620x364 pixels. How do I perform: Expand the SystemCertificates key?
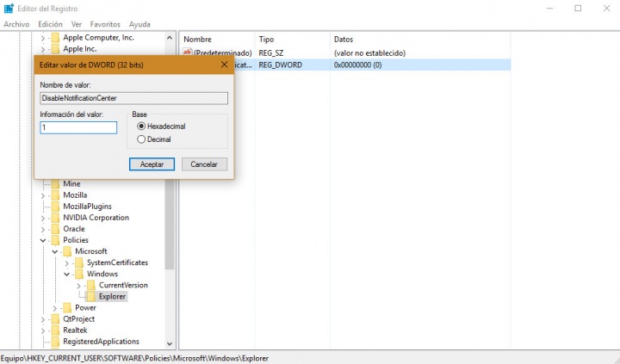click(x=67, y=262)
